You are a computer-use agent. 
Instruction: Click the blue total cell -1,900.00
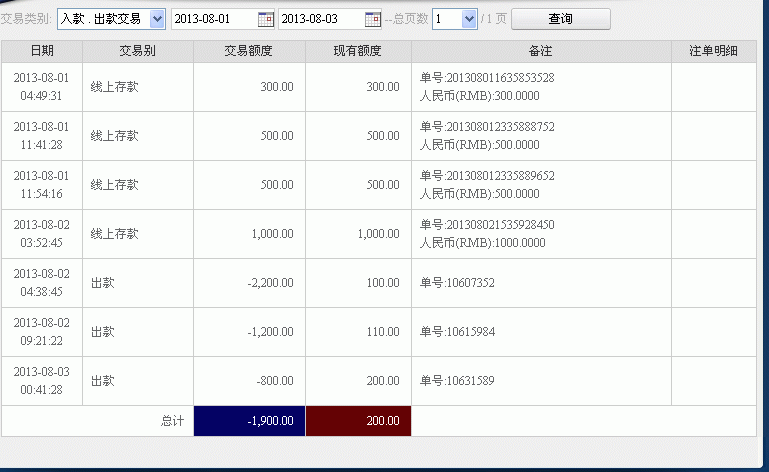click(250, 421)
